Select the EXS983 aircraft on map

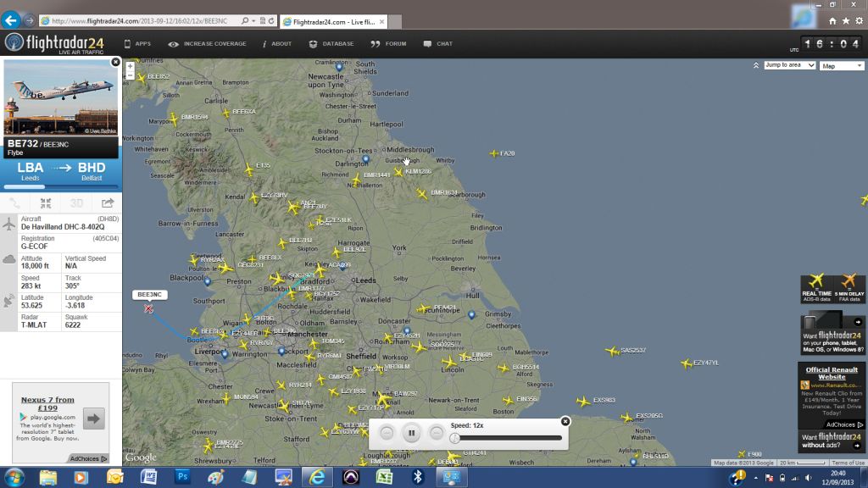(583, 401)
